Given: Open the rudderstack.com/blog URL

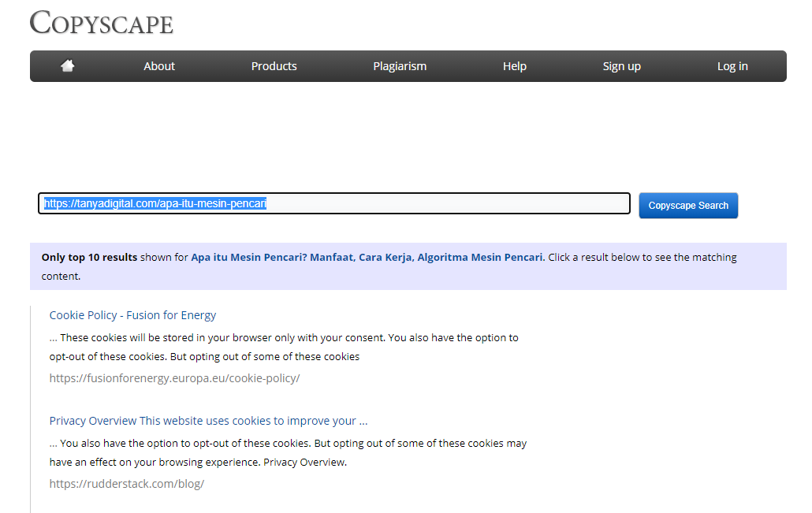Looking at the screenshot, I should (127, 484).
